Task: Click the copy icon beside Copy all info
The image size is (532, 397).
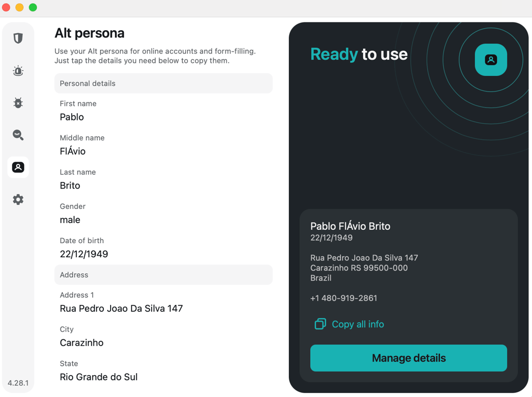Action: coord(320,324)
